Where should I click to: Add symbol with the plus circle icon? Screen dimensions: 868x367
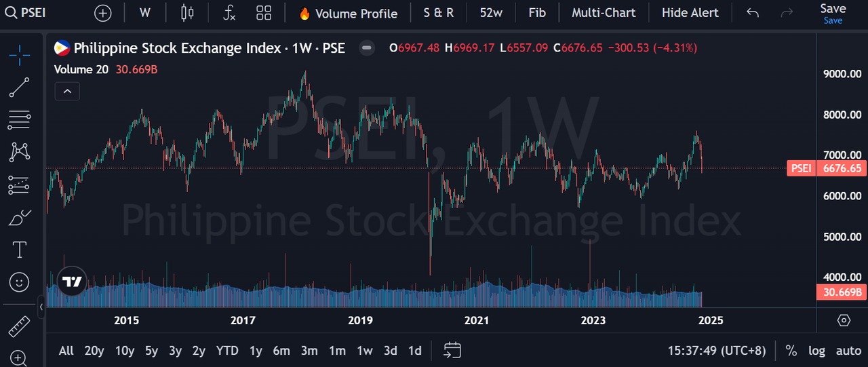[x=102, y=12]
